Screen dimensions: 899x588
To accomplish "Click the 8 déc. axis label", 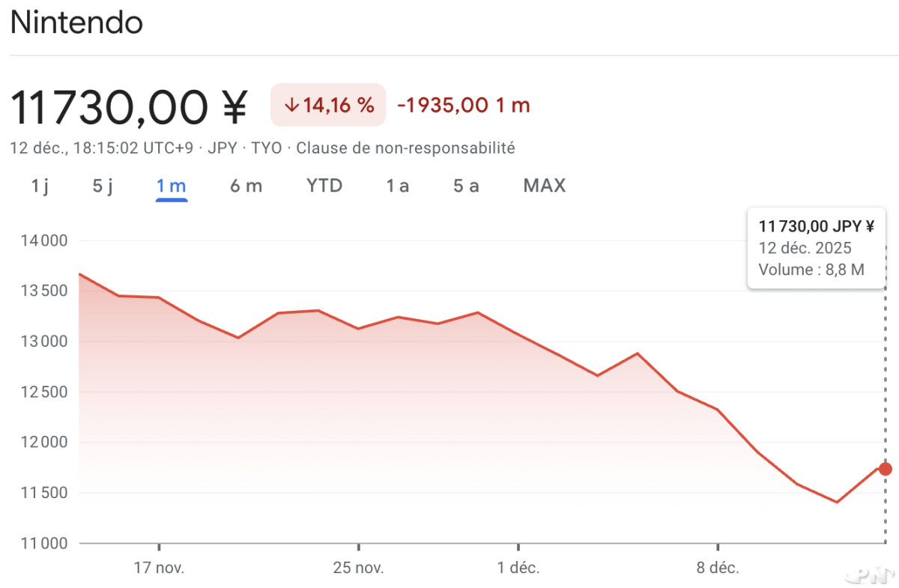I will click(718, 568).
